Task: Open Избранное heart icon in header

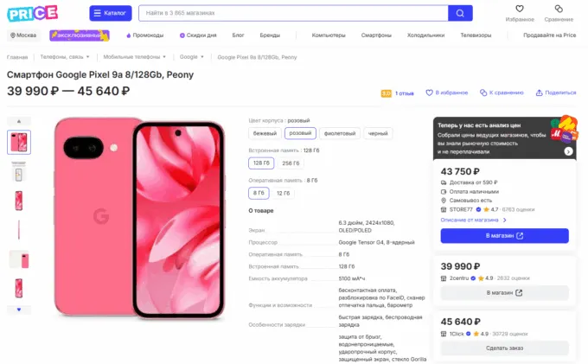Action: (520, 10)
